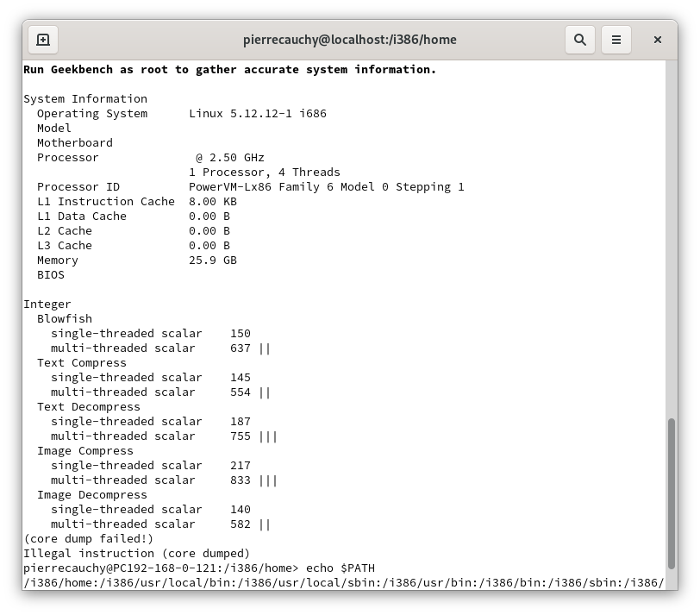Click the '(core dump failed!)' line
The height and width of the screenshot is (615, 700).
coord(89,538)
